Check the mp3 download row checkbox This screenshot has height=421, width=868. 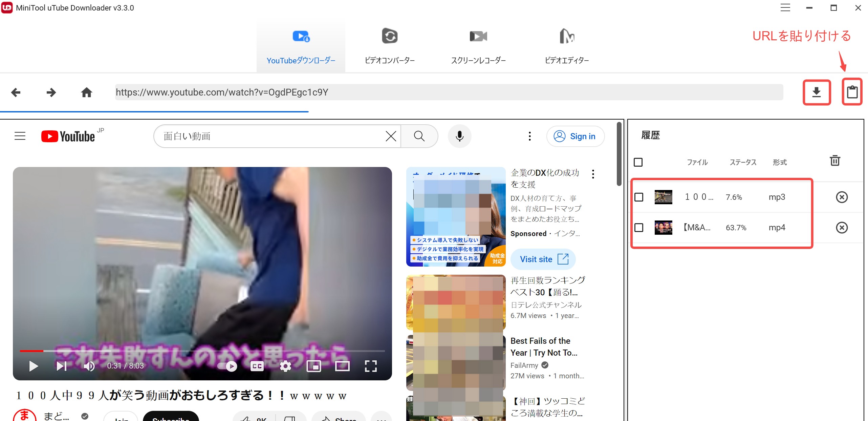[639, 197]
